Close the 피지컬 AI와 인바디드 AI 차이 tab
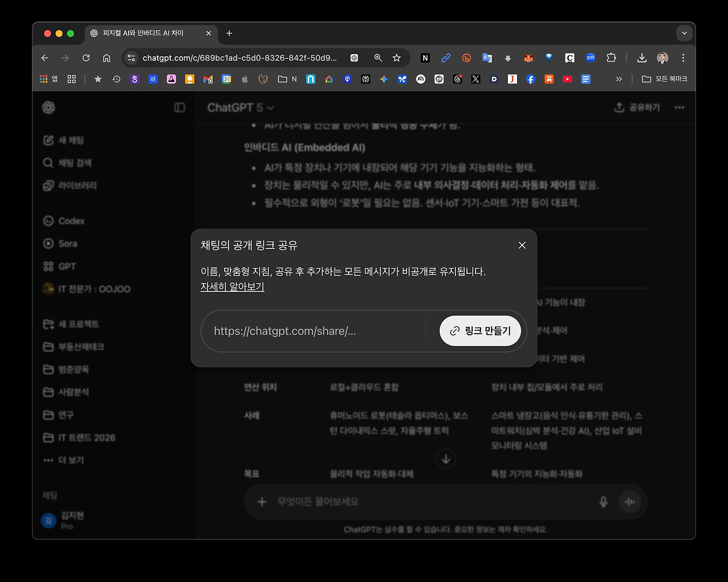 (209, 34)
